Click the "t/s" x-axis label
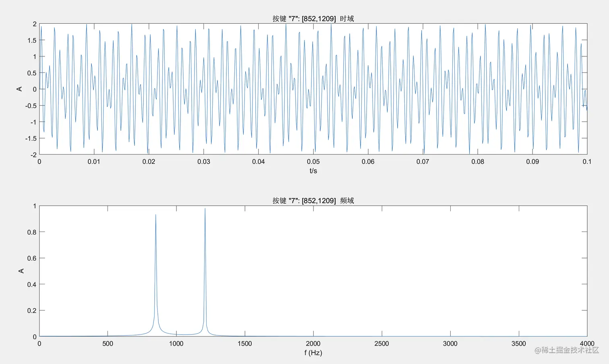Image resolution: width=609 pixels, height=364 pixels. (x=313, y=171)
